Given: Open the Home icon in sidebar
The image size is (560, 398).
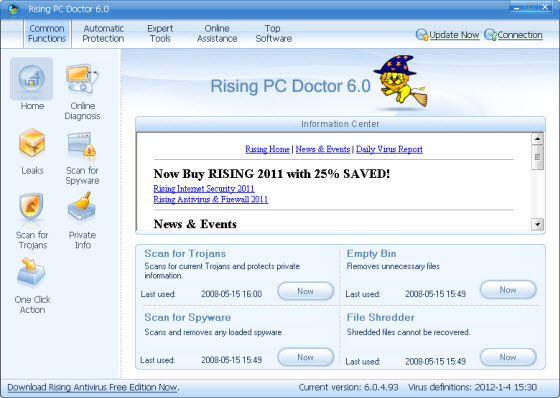Looking at the screenshot, I should (x=32, y=79).
